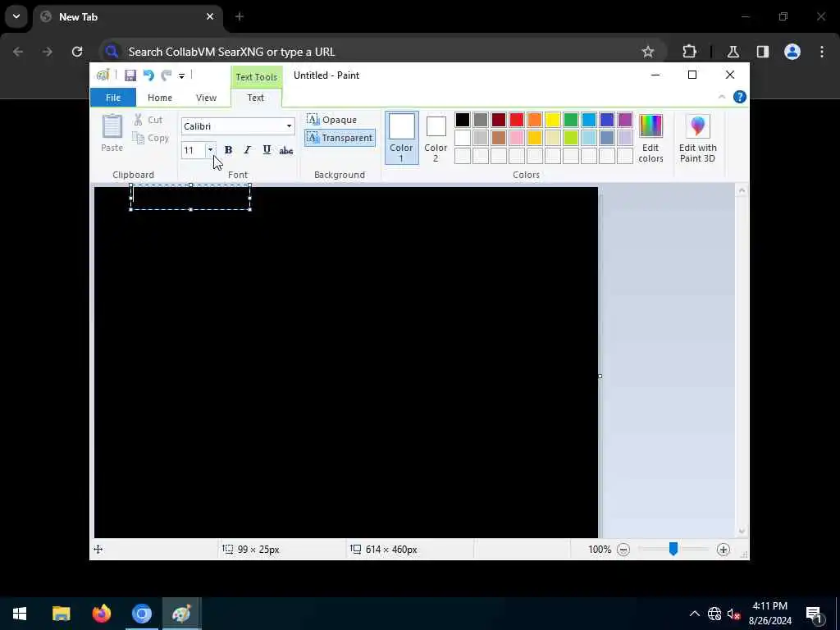The width and height of the screenshot is (840, 630).
Task: Click the Cut button
Action: pos(148,120)
